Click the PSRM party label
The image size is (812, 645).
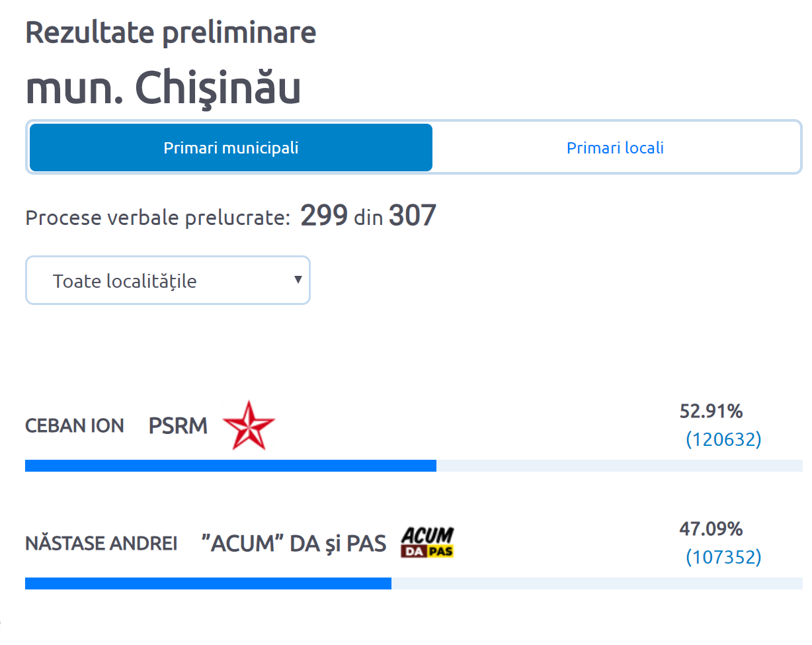(x=178, y=426)
